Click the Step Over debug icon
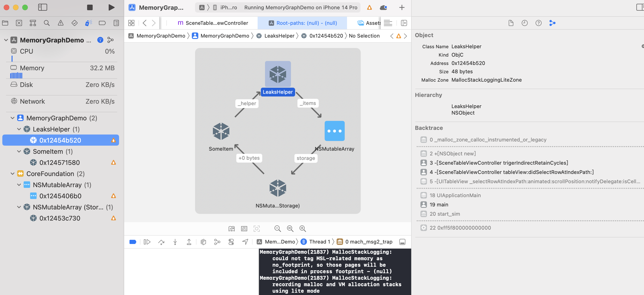Screen dimensions: 644x295 coord(161,242)
